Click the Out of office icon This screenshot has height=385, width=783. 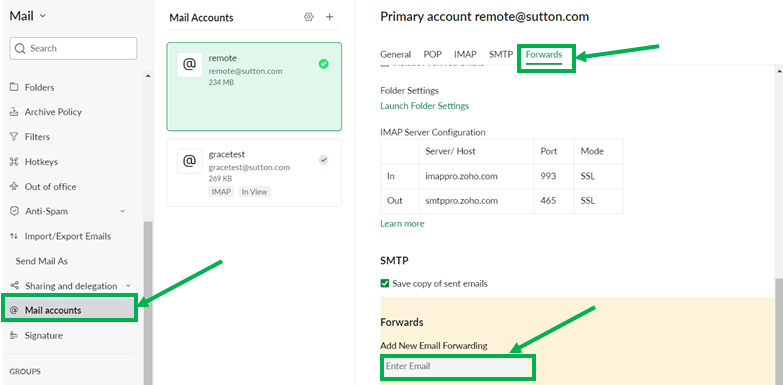click(14, 187)
